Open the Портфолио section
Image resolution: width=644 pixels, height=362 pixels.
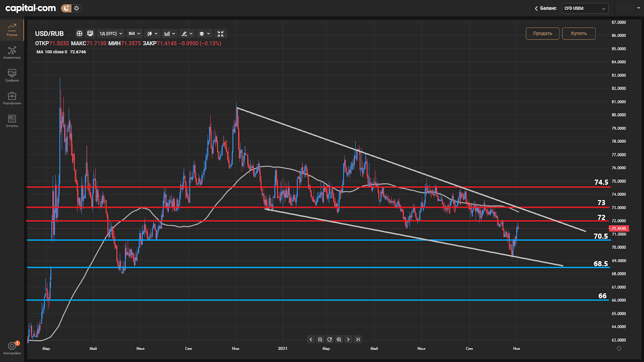click(12, 99)
